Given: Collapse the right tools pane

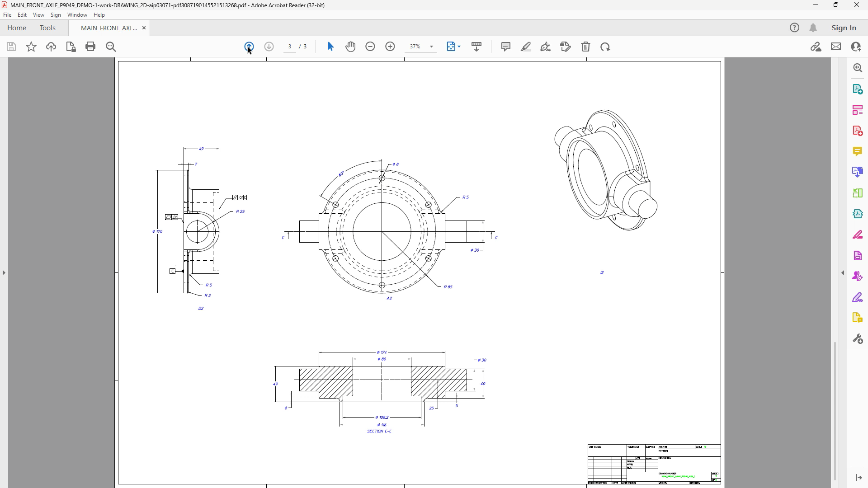Looking at the screenshot, I should point(843,272).
